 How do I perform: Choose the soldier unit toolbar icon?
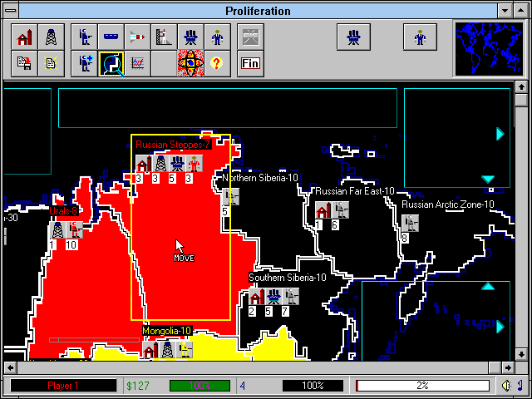[x=84, y=37]
